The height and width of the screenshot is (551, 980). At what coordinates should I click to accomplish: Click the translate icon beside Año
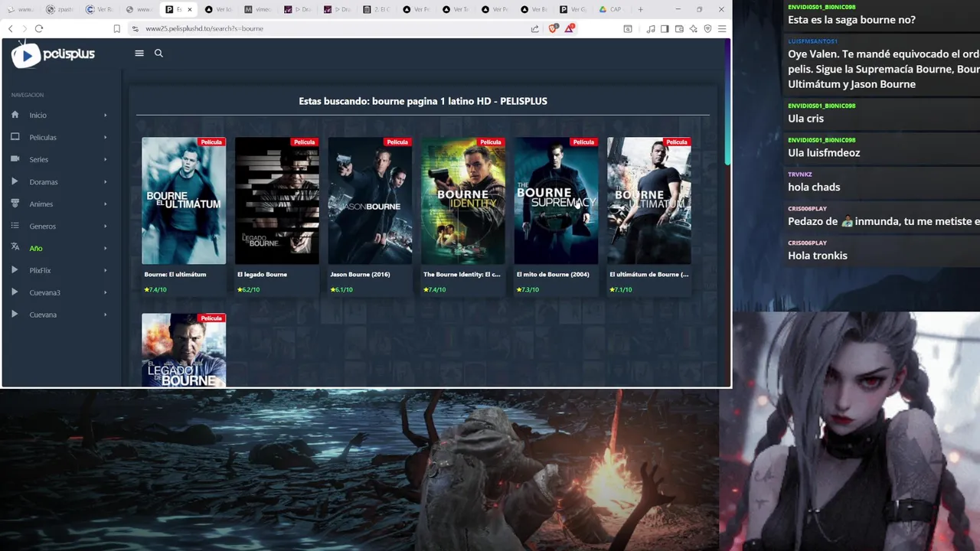point(15,247)
